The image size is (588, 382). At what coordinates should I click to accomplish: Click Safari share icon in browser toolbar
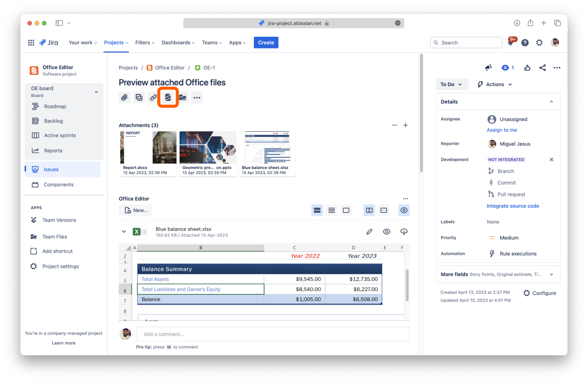(531, 23)
